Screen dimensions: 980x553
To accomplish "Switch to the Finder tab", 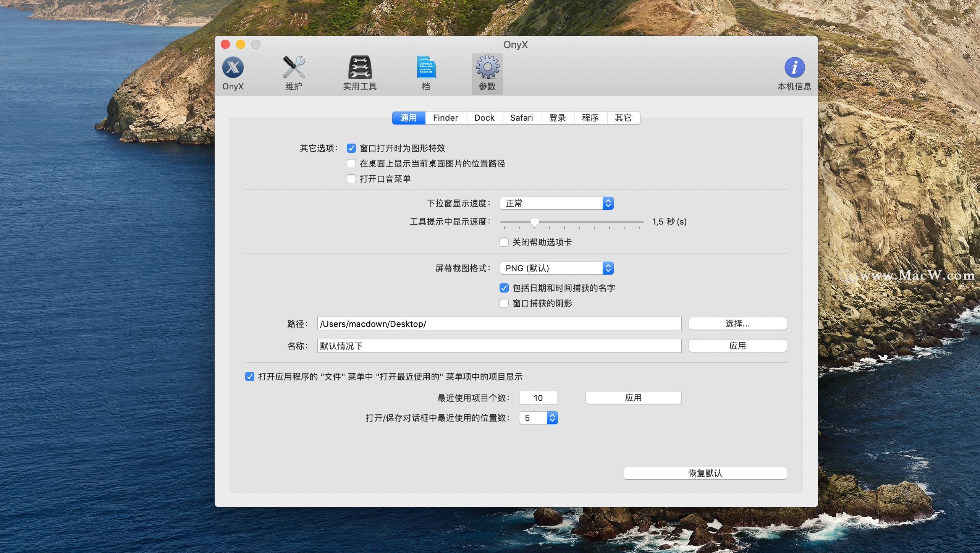I will tap(446, 118).
